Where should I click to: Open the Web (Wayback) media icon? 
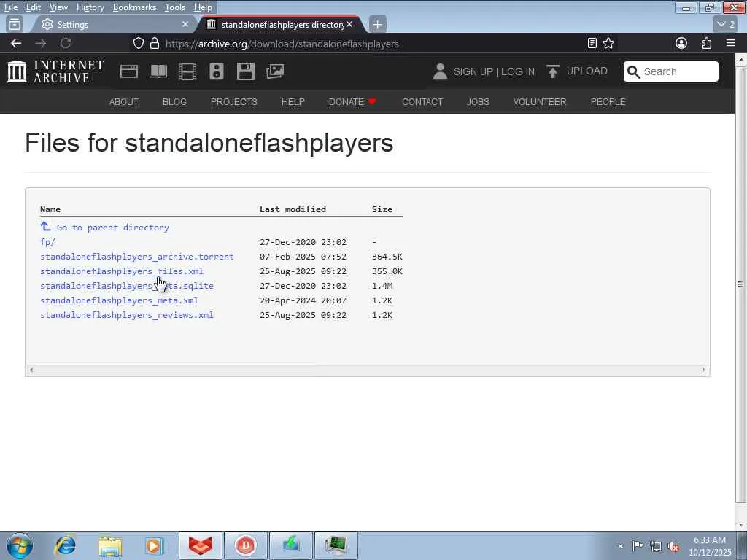pos(128,71)
